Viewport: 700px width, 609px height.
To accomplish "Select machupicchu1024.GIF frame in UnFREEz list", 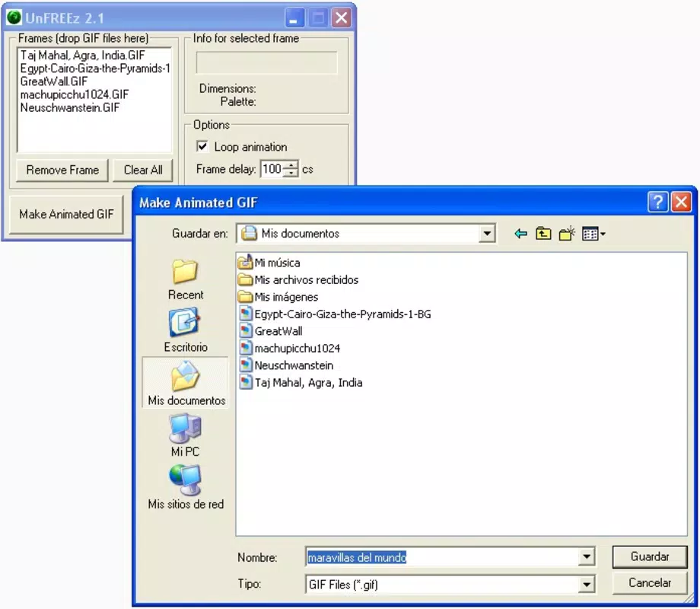I will coord(94,94).
